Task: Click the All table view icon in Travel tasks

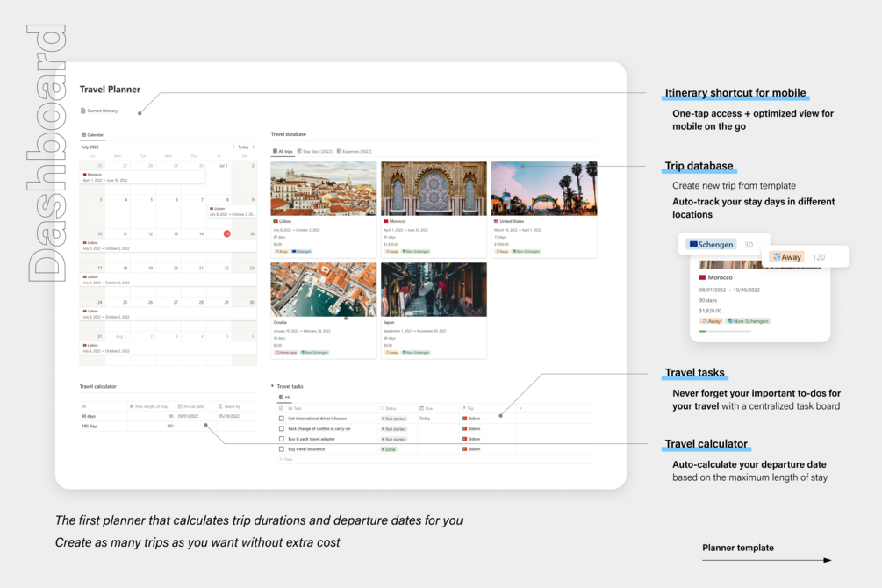Action: 281,398
